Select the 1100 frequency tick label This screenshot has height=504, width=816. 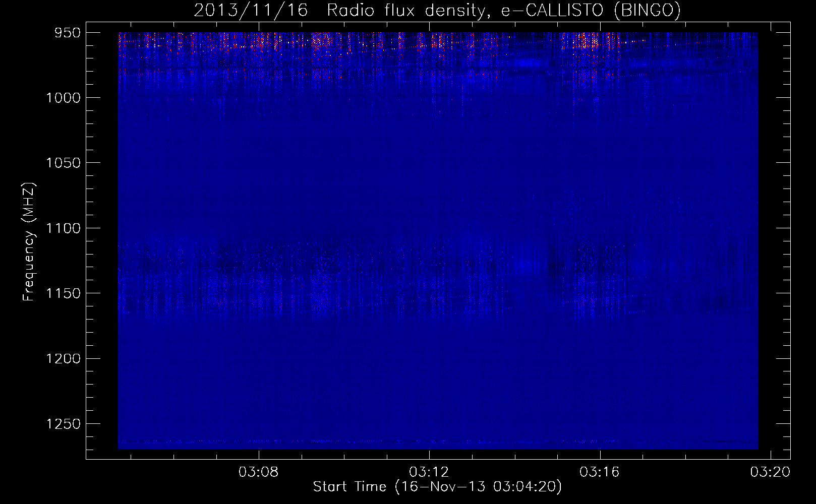tap(63, 228)
